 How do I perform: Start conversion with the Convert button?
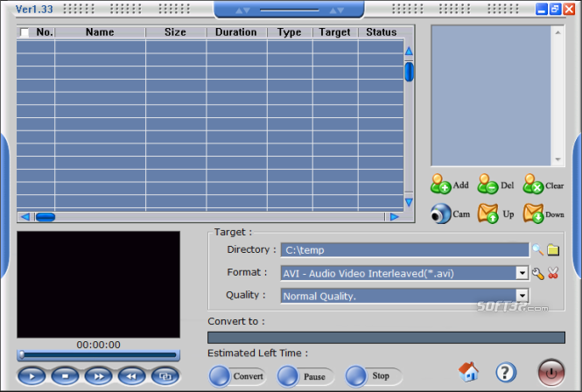[x=237, y=376]
